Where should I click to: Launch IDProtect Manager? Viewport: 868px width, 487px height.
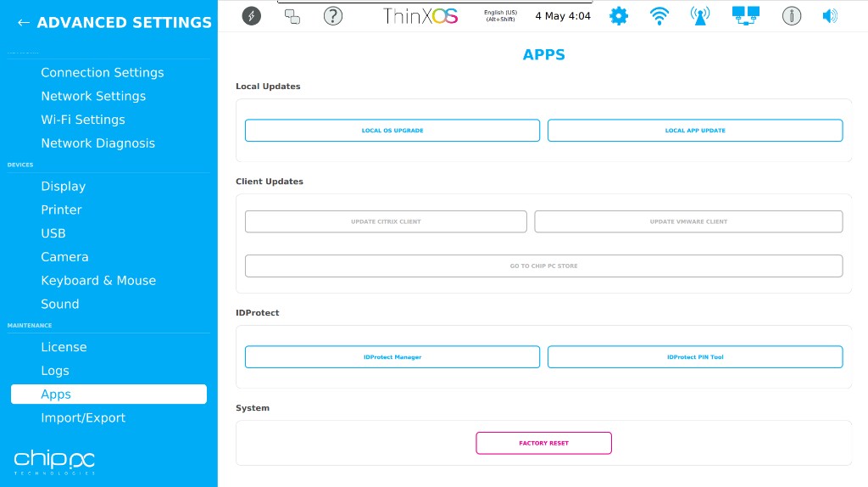coord(392,357)
